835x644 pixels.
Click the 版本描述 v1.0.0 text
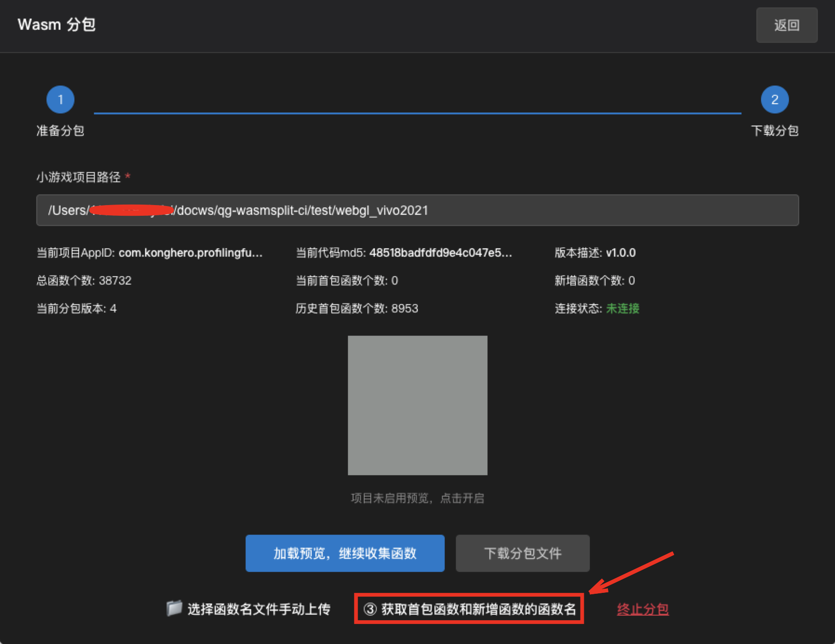point(620,253)
